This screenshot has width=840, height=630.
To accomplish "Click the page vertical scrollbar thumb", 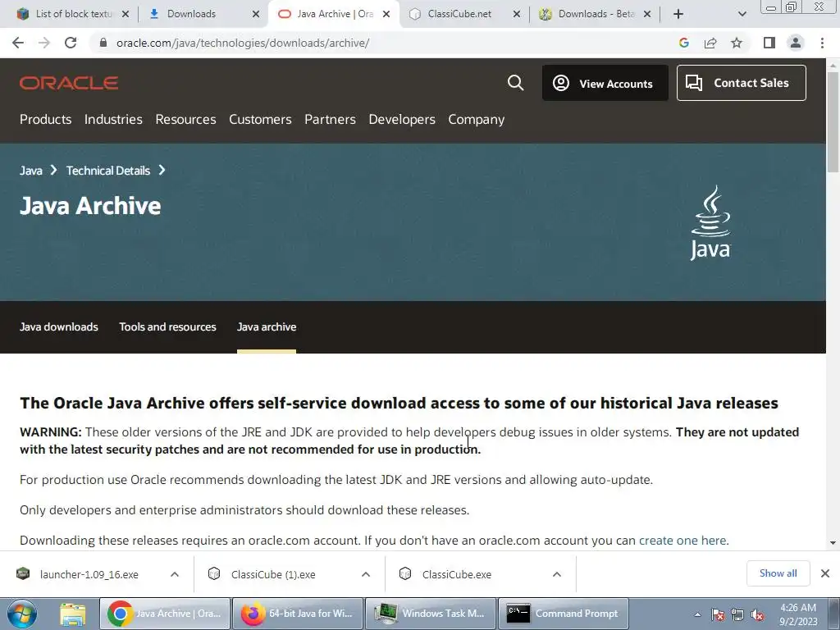I will pyautogui.click(x=833, y=121).
